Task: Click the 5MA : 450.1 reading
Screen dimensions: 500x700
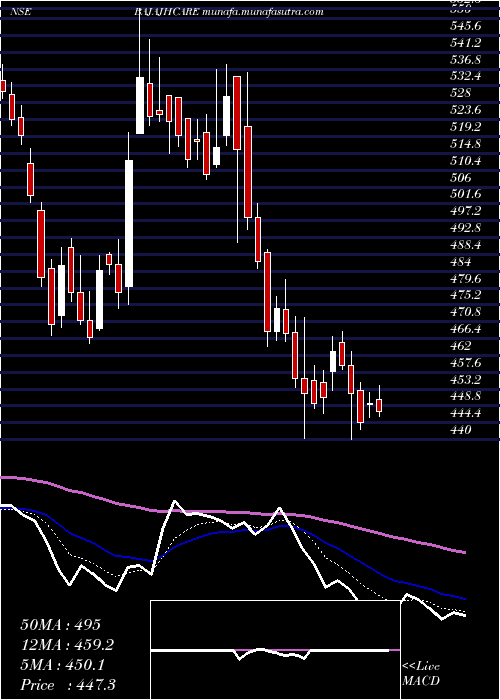Action: [63, 665]
